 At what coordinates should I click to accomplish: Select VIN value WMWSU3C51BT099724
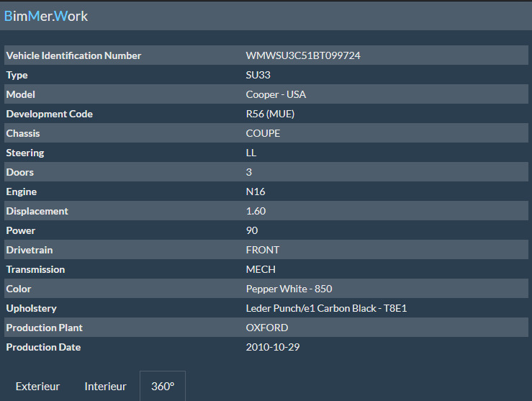pyautogui.click(x=303, y=55)
